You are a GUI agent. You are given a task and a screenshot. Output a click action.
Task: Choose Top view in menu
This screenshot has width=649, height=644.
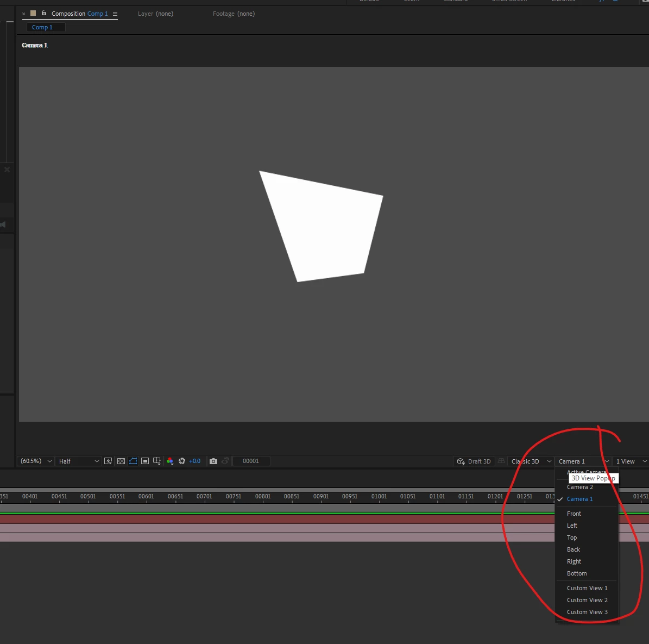(x=587, y=537)
